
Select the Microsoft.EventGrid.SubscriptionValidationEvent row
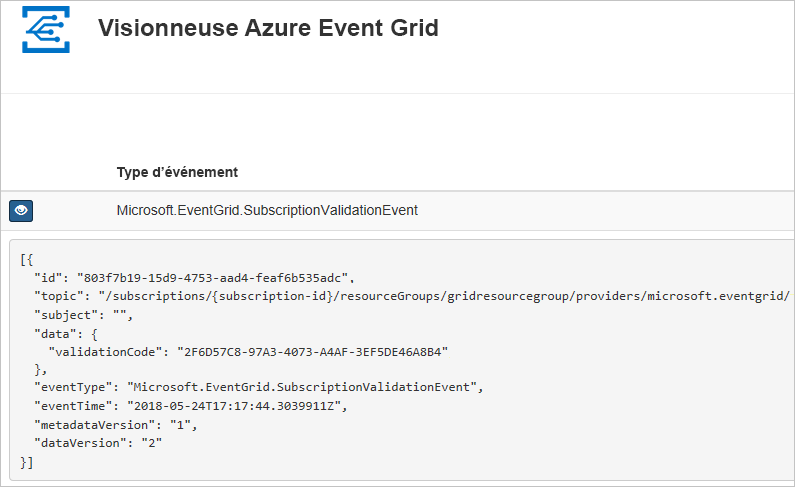tap(267, 210)
